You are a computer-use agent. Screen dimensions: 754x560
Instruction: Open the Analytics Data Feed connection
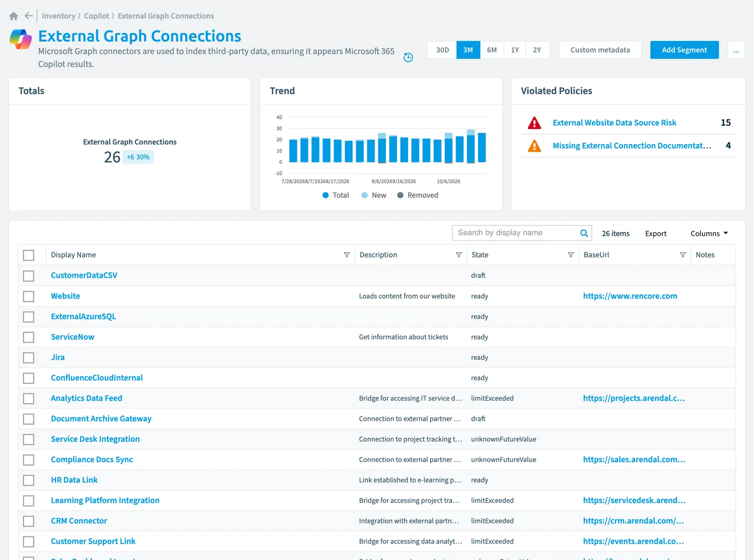point(87,398)
